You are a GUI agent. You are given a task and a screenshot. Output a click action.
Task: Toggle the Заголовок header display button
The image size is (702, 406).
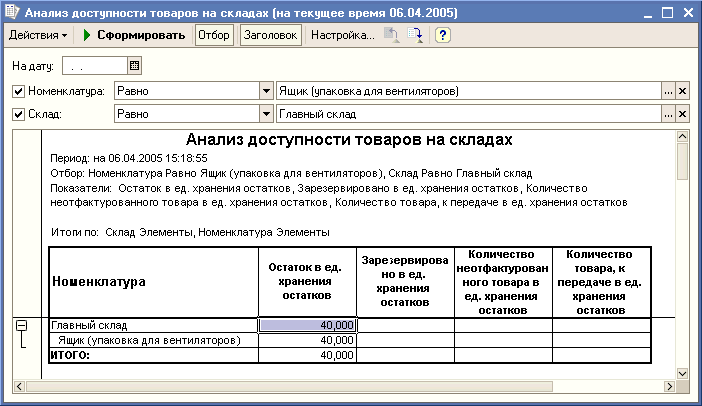[x=270, y=35]
